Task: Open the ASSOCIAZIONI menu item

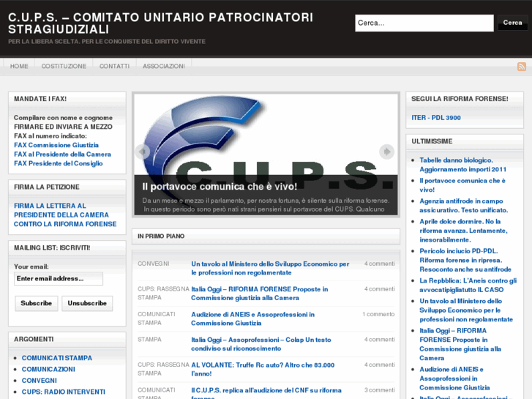Action: pos(163,66)
